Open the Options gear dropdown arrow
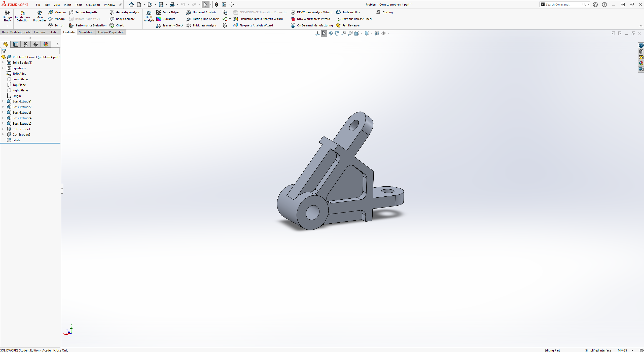Viewport: 644px width, 352px height. pos(237,5)
